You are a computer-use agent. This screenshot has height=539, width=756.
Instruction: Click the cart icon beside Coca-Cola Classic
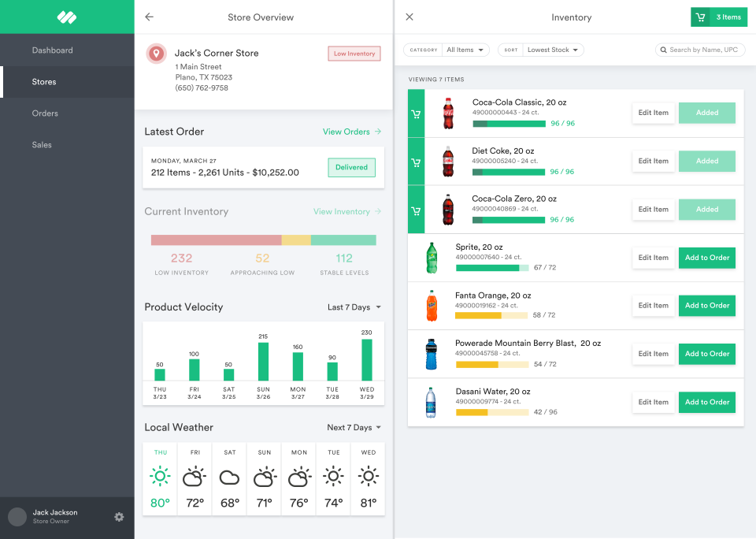click(x=415, y=113)
